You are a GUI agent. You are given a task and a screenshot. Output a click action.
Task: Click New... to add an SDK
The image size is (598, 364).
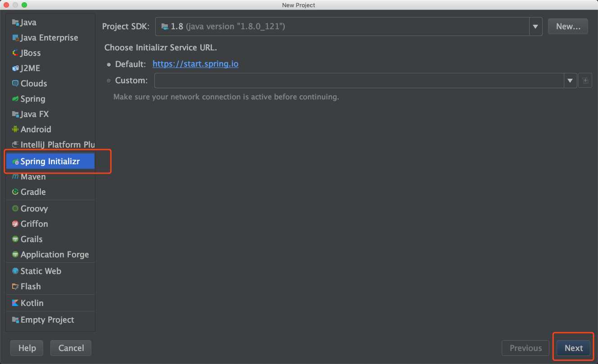tap(568, 27)
